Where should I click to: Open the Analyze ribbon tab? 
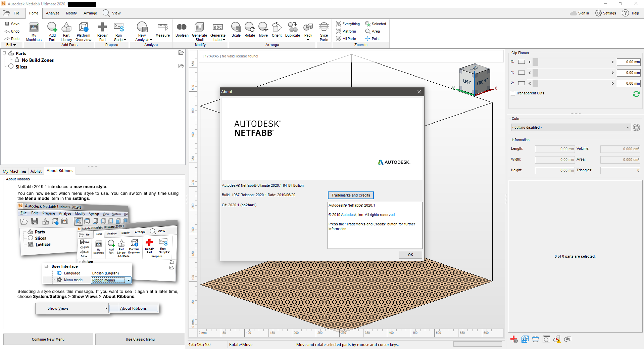pyautogui.click(x=53, y=13)
